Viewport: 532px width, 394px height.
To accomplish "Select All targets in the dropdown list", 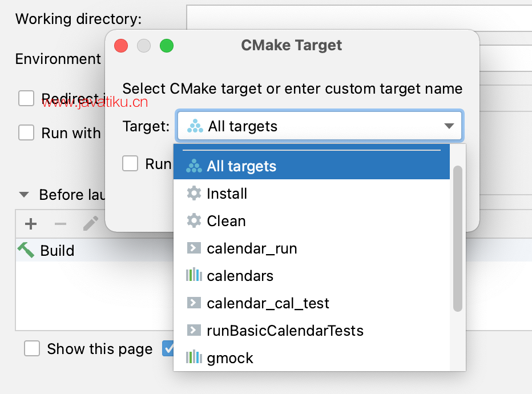I will point(312,166).
